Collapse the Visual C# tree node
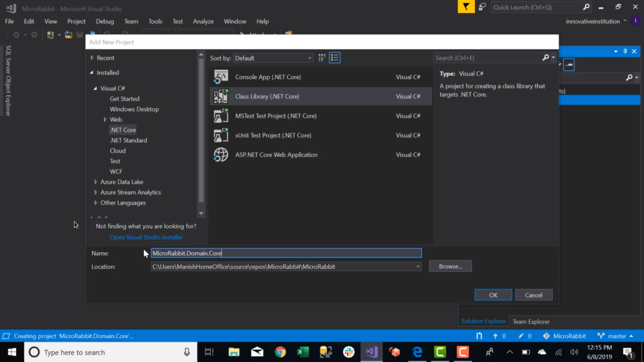 (96, 88)
